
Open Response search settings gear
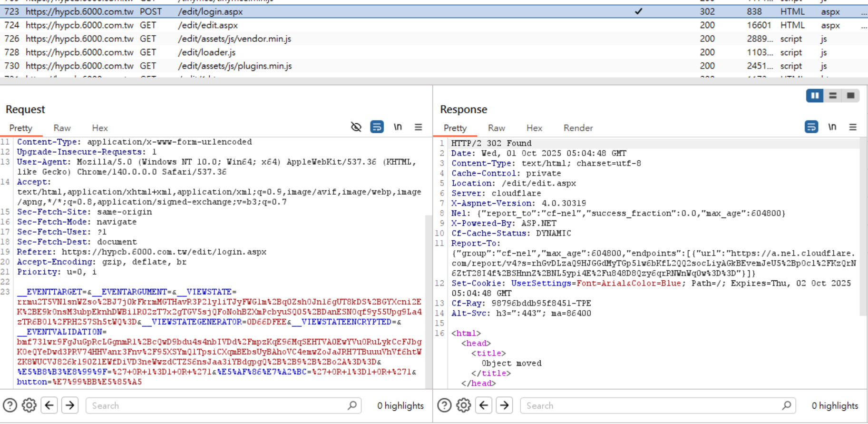click(464, 405)
